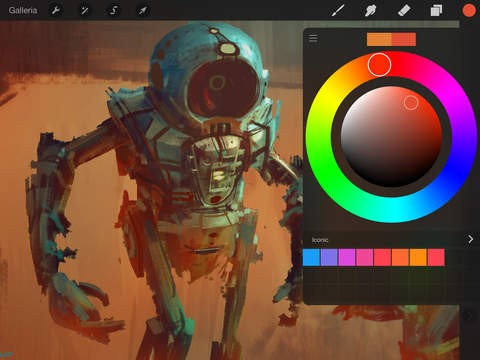Click the robot helmet visor on canvas
Screen dimensions: 480x360
(223, 88)
